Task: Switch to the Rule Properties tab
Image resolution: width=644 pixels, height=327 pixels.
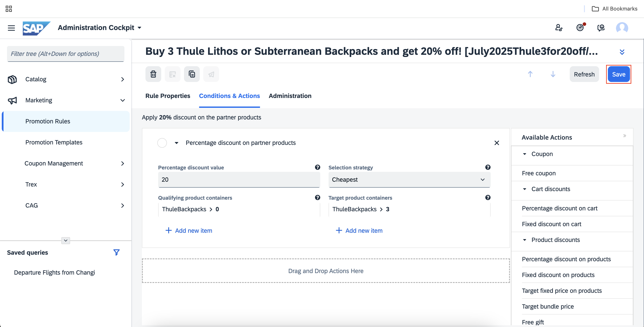Action: 168,96
